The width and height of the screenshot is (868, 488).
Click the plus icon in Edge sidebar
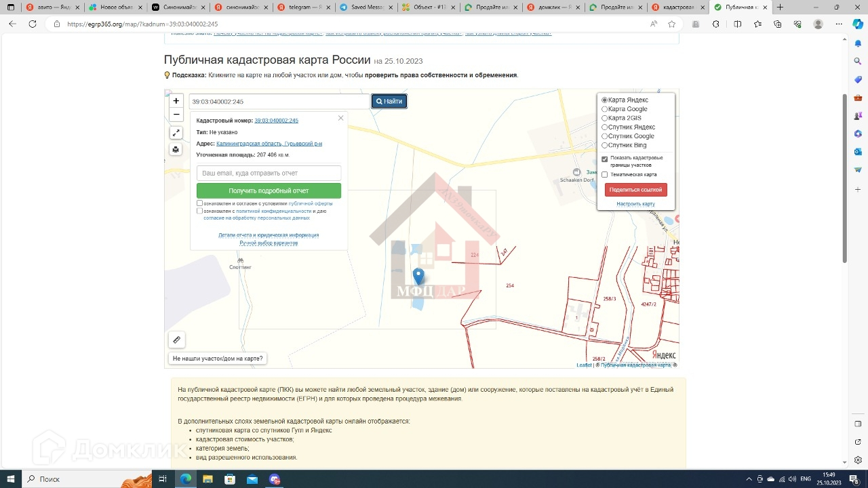click(x=858, y=189)
